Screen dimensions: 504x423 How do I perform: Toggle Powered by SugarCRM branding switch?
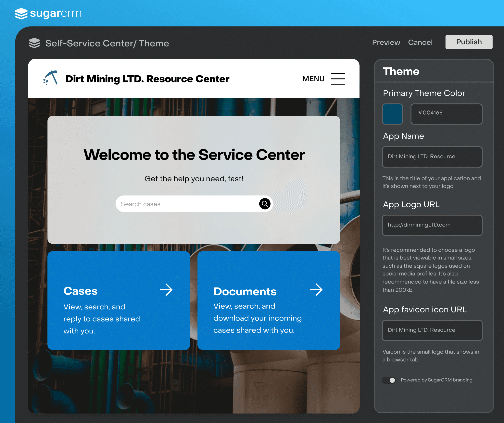coord(389,380)
